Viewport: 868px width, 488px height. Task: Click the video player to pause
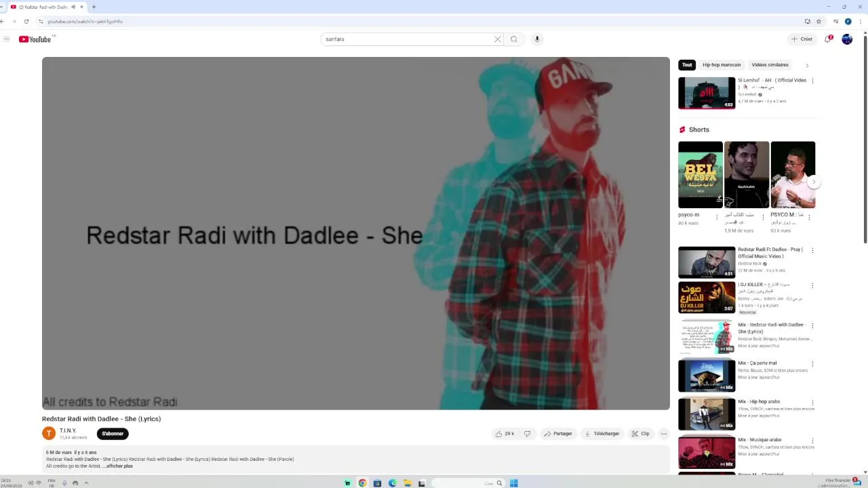[356, 233]
